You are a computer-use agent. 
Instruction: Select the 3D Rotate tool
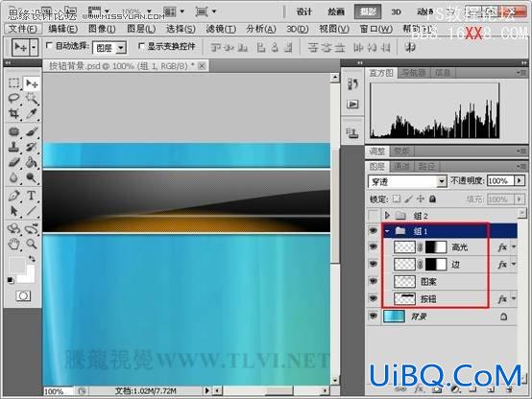(13, 229)
